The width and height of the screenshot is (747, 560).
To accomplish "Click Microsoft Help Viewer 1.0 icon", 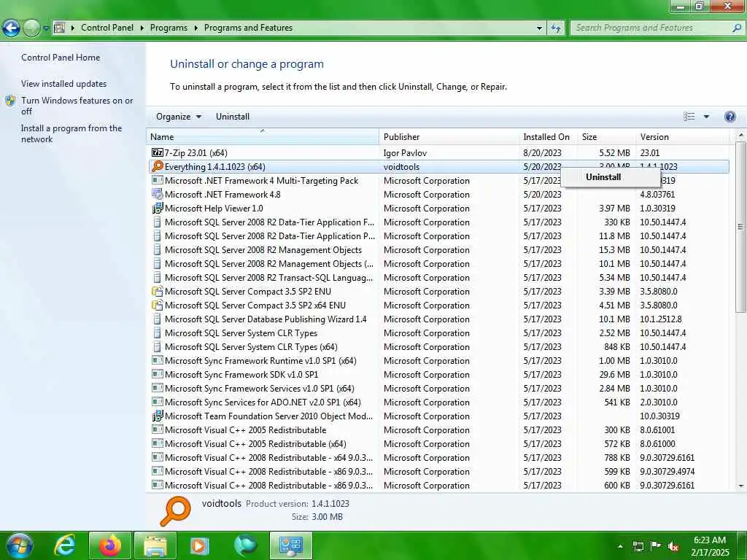I will [158, 208].
